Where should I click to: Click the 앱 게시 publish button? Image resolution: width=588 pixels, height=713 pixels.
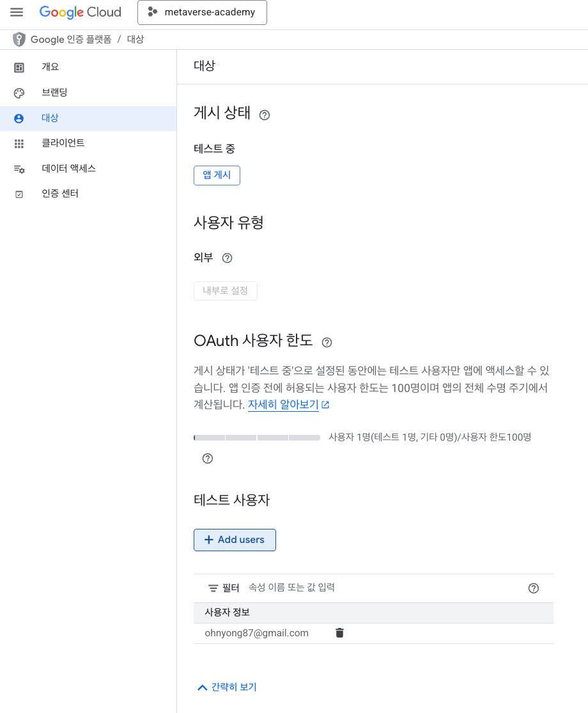217,175
